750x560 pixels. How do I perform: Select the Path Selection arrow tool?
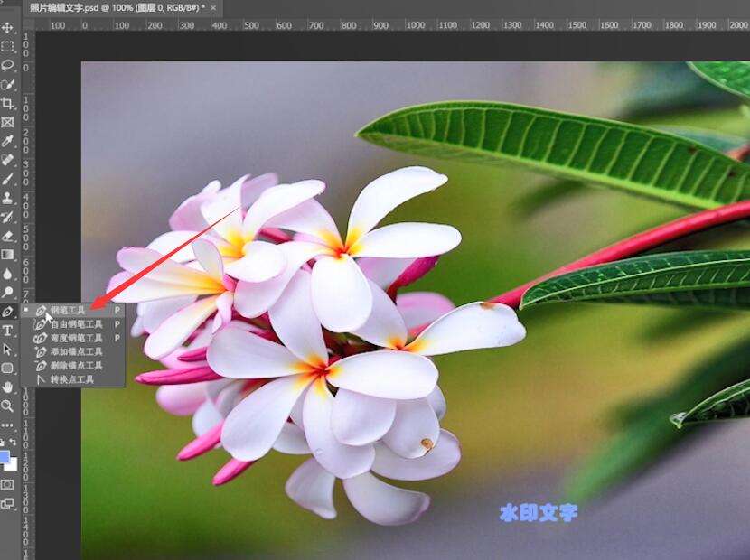pos(7,350)
